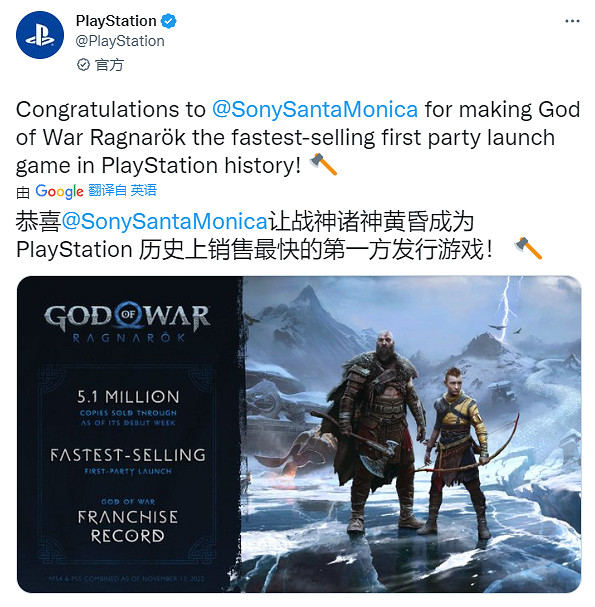The width and height of the screenshot is (595, 607).
Task: Click the blue verified checkmark badge
Action: tap(168, 21)
